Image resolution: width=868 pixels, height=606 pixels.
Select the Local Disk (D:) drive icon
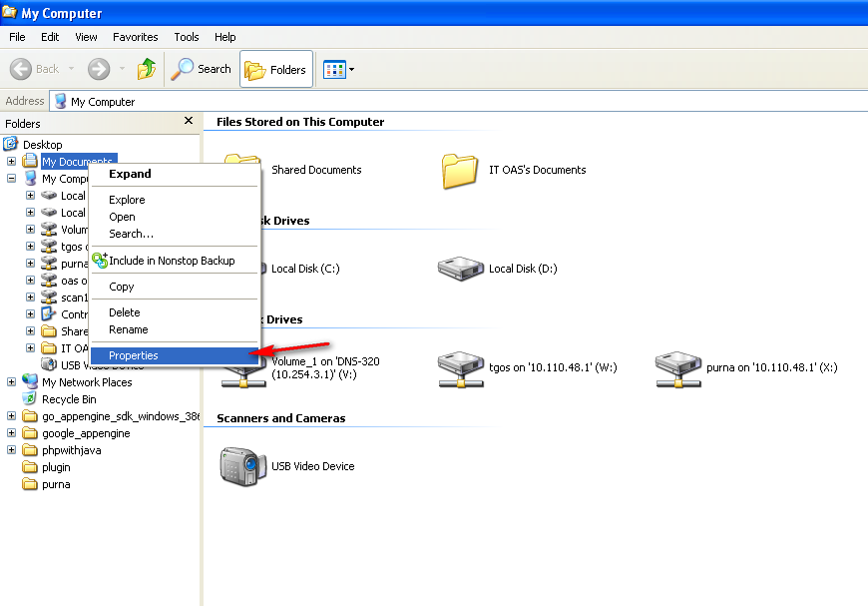461,269
